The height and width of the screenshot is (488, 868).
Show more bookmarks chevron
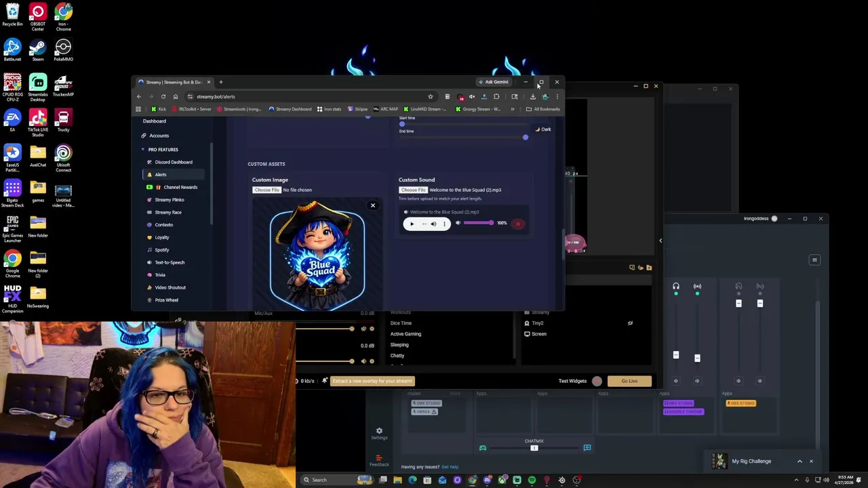click(x=512, y=109)
